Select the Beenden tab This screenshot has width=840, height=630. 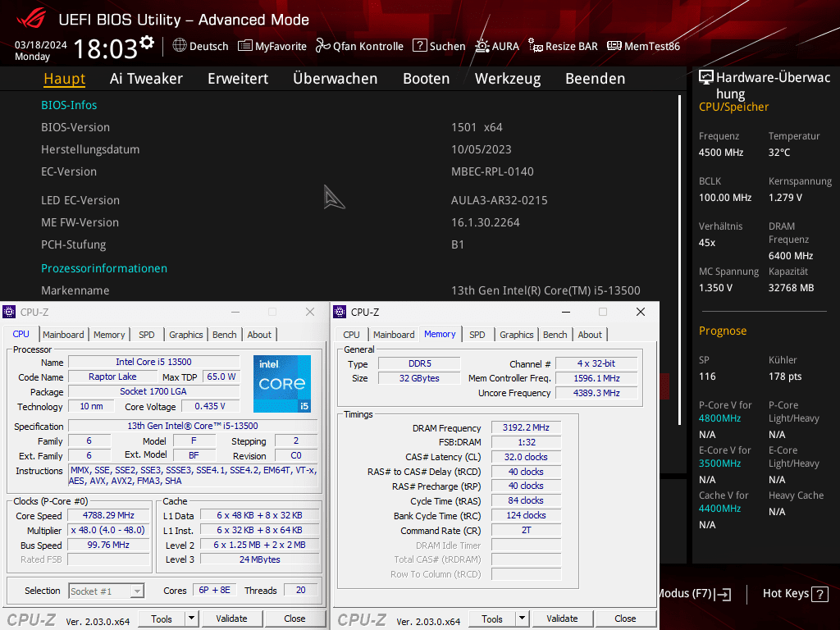pos(596,79)
